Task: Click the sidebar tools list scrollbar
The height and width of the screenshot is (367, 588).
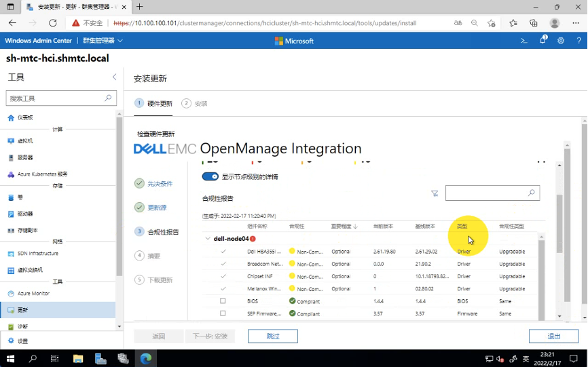Action: 120,197
